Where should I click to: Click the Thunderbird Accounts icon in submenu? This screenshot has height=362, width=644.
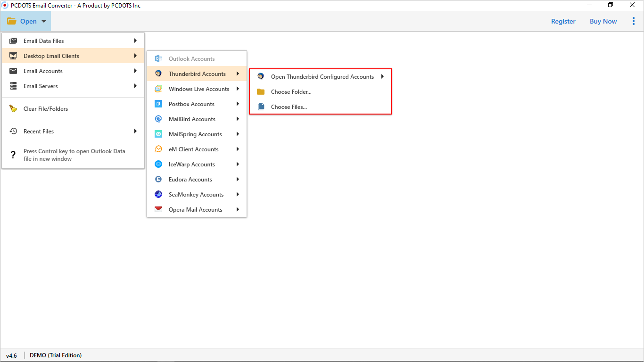click(159, 74)
